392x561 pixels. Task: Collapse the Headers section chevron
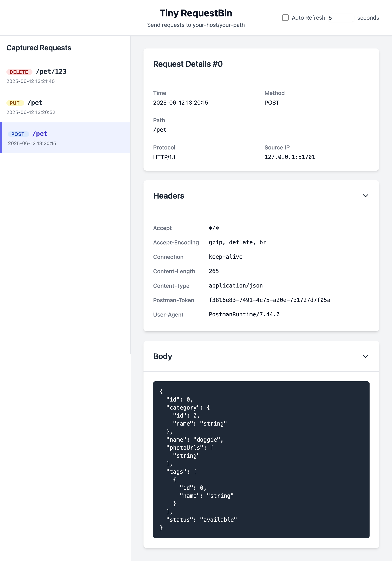click(x=365, y=196)
